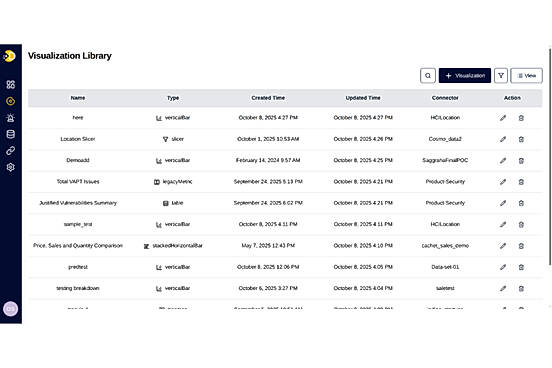Click the Visualization Library page title
This screenshot has width=552, height=368.
point(70,56)
